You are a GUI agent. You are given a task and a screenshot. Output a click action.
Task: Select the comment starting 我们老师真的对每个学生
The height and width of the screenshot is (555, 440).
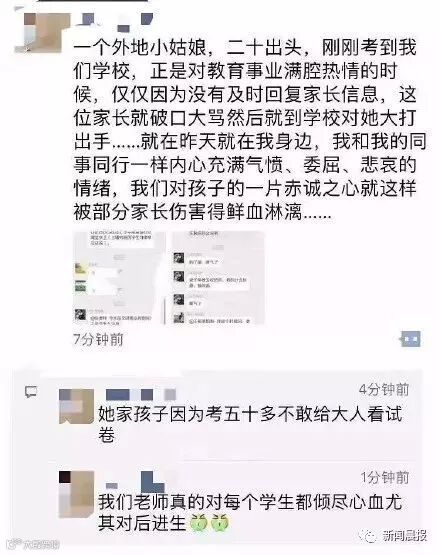coord(250,512)
